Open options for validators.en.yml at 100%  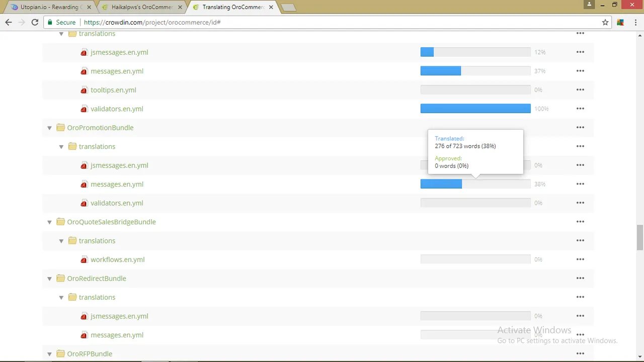580,109
